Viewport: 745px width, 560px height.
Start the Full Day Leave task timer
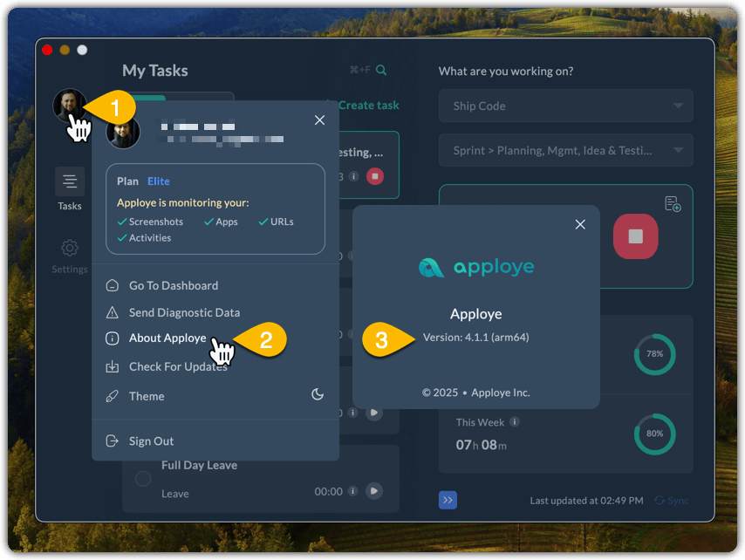[x=374, y=491]
